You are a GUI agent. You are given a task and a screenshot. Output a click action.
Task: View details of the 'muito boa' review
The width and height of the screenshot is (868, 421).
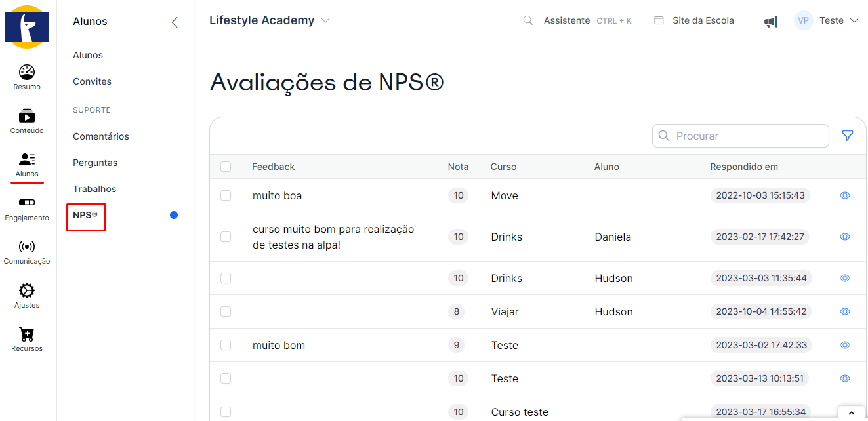(x=845, y=195)
